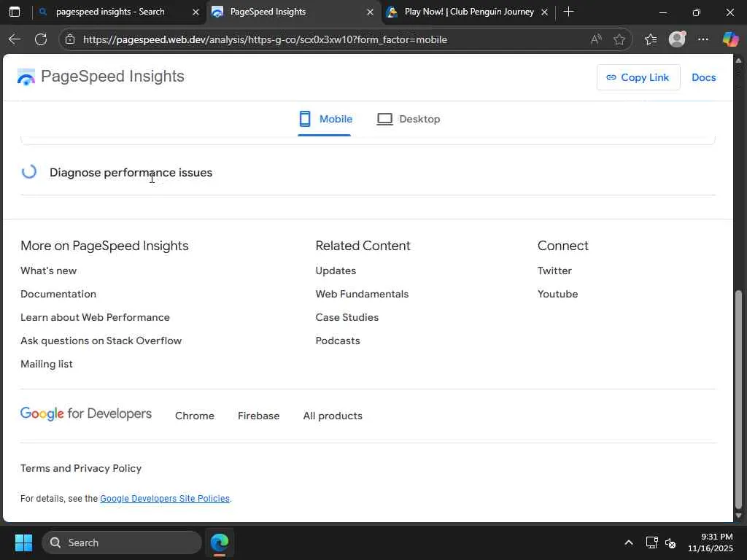The image size is (747, 560).
Task: Open the Mailing list link
Action: (47, 364)
